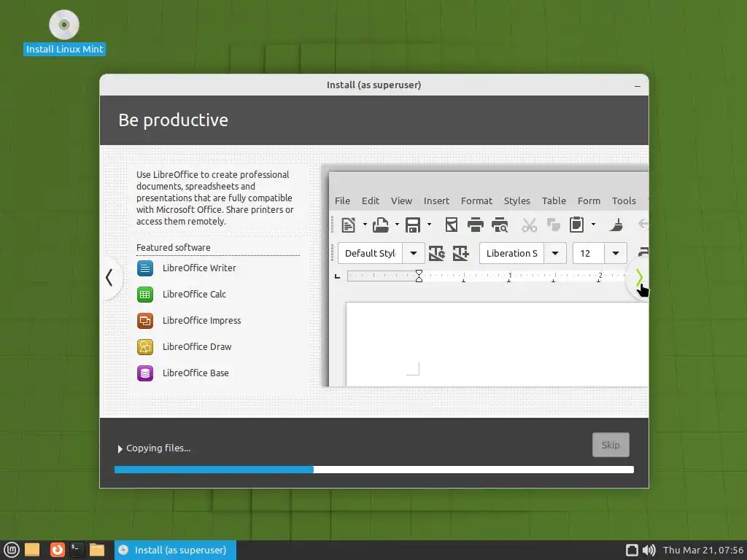Click the Clone Formatting brush icon
The height and width of the screenshot is (560, 747).
[x=616, y=225]
